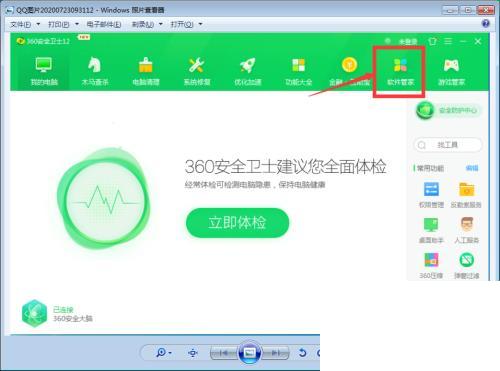Click 360安全卫士12 logo in title bar
The width and height of the screenshot is (500, 371).
click(43, 41)
